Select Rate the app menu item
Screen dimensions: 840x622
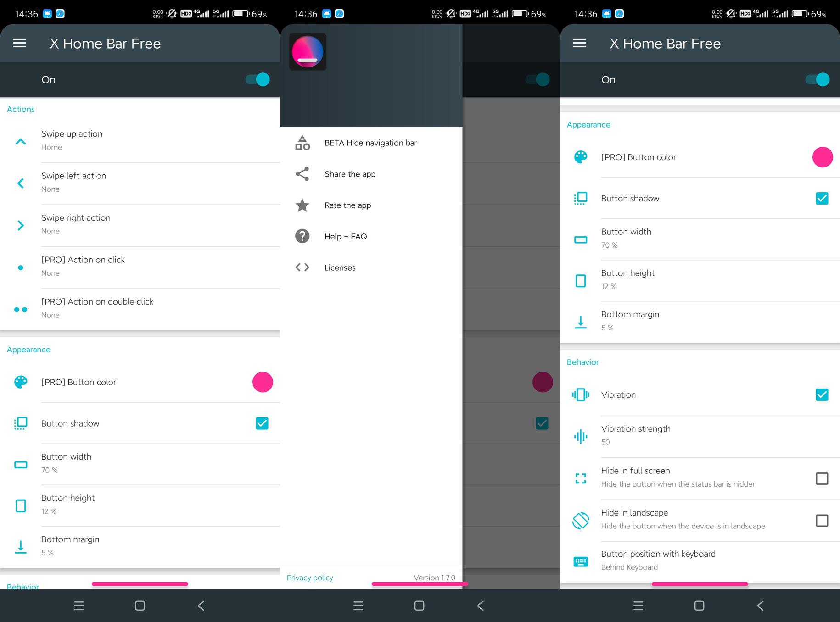(x=371, y=205)
